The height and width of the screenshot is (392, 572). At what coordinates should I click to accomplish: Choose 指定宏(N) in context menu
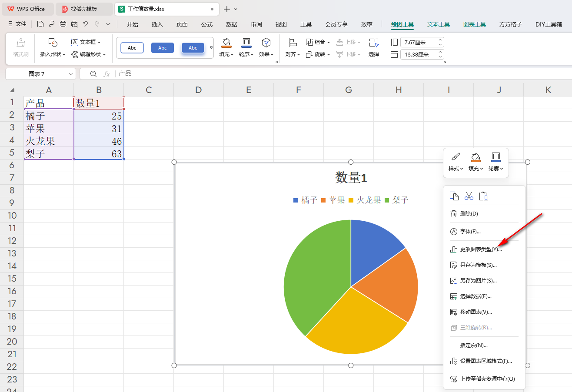point(484,345)
